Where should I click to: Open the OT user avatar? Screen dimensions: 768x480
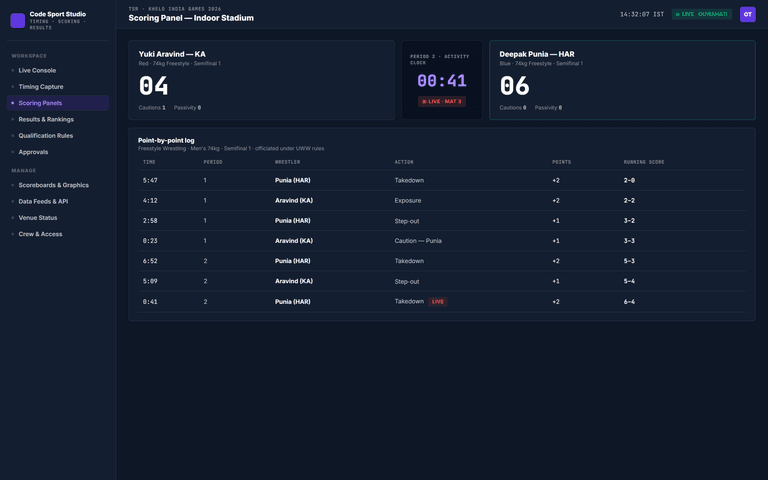click(x=747, y=14)
